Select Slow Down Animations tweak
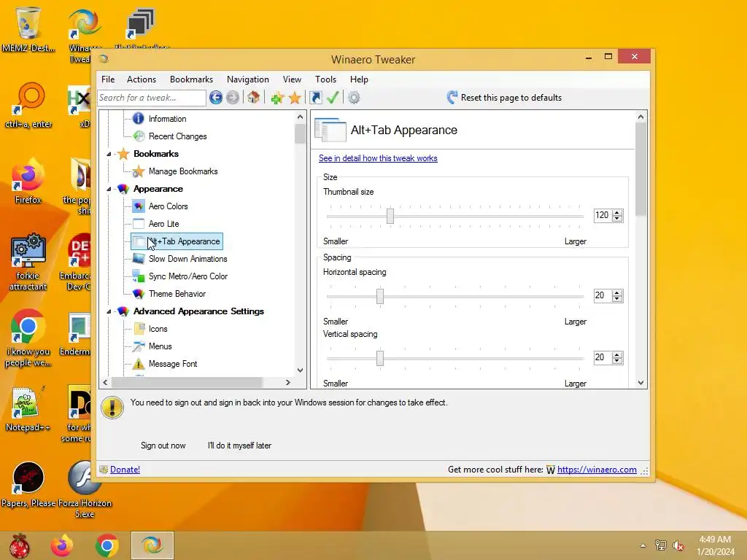The image size is (747, 560). (187, 259)
